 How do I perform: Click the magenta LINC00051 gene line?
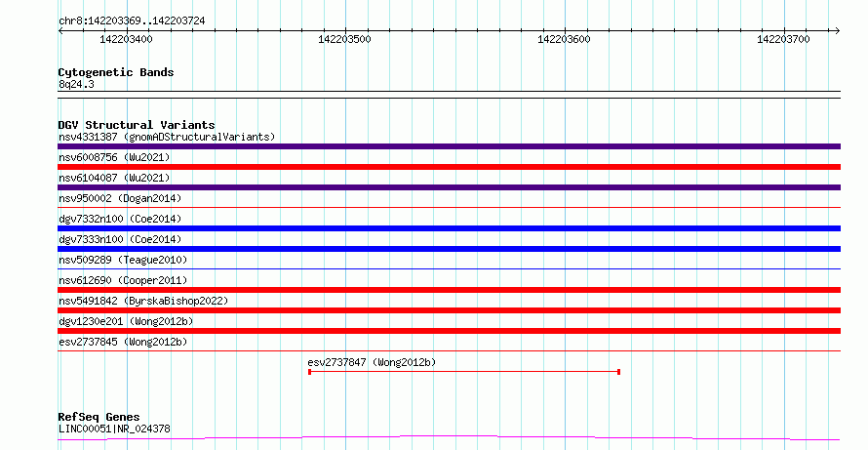click(449, 438)
